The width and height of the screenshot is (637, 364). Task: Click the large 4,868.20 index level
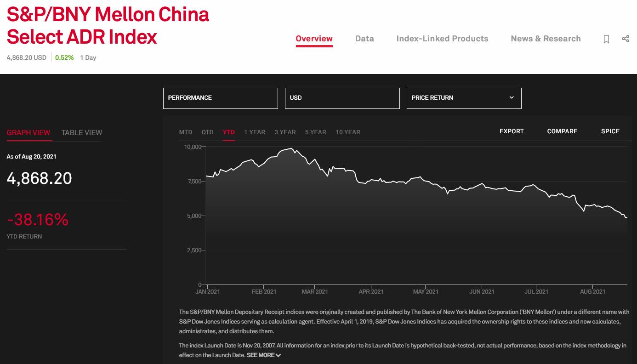(x=40, y=178)
